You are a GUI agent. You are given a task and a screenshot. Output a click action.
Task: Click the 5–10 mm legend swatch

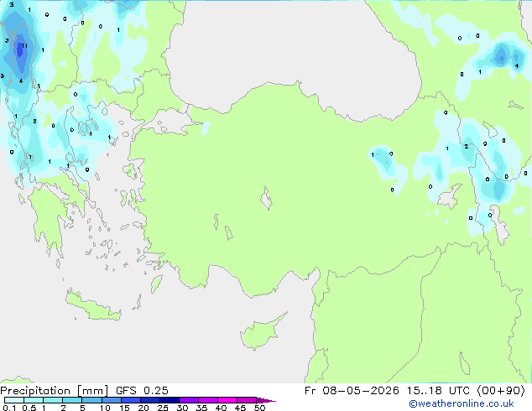[x=91, y=400]
